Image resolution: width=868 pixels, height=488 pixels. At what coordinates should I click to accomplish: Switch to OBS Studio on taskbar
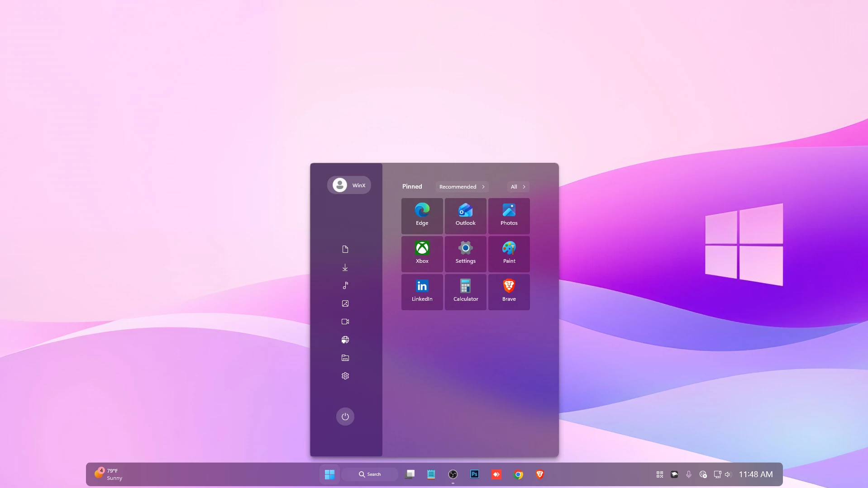tap(453, 474)
